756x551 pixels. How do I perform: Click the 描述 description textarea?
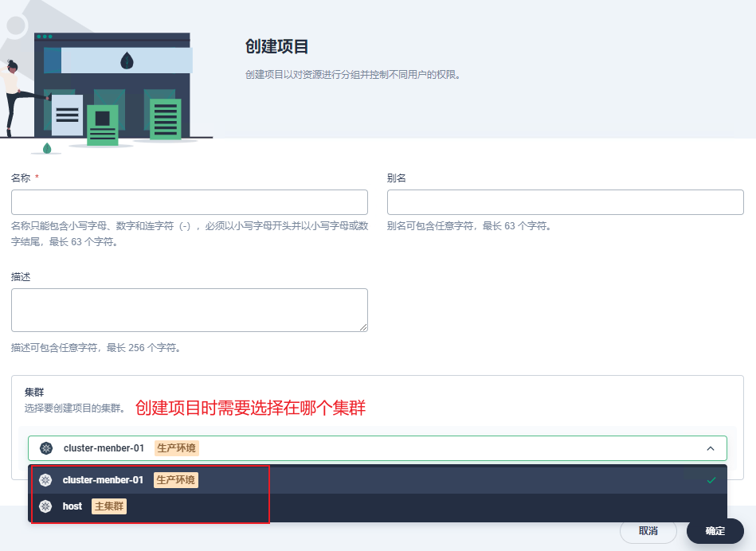click(x=190, y=310)
